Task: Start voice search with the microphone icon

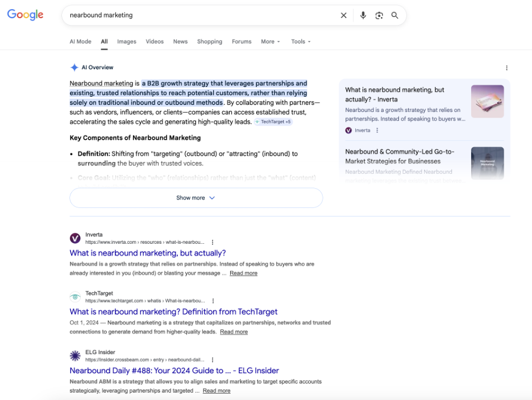Action: (363, 15)
